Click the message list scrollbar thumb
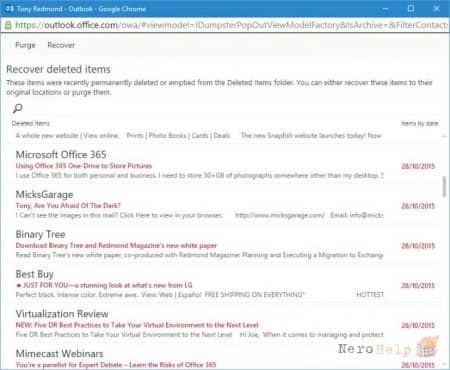 pyautogui.click(x=444, y=187)
